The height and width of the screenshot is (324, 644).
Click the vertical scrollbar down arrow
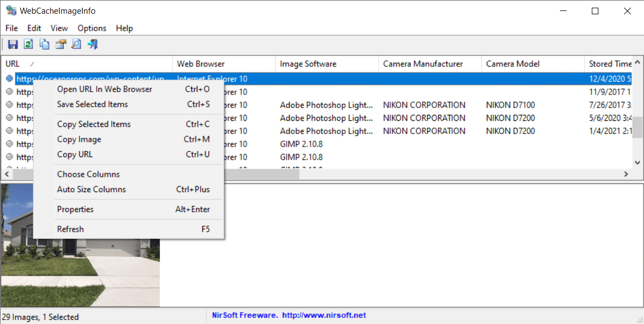637,163
